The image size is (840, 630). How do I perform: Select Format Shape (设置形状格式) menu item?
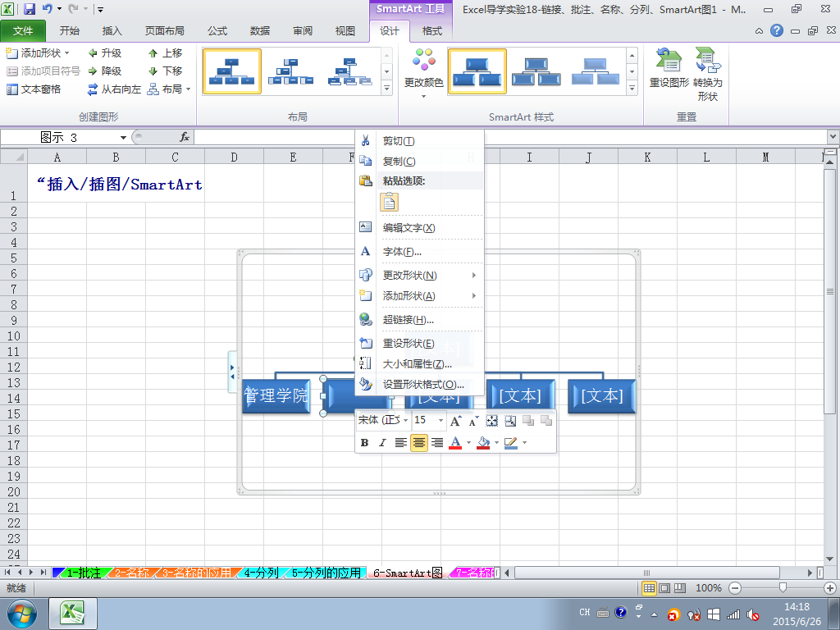(419, 385)
